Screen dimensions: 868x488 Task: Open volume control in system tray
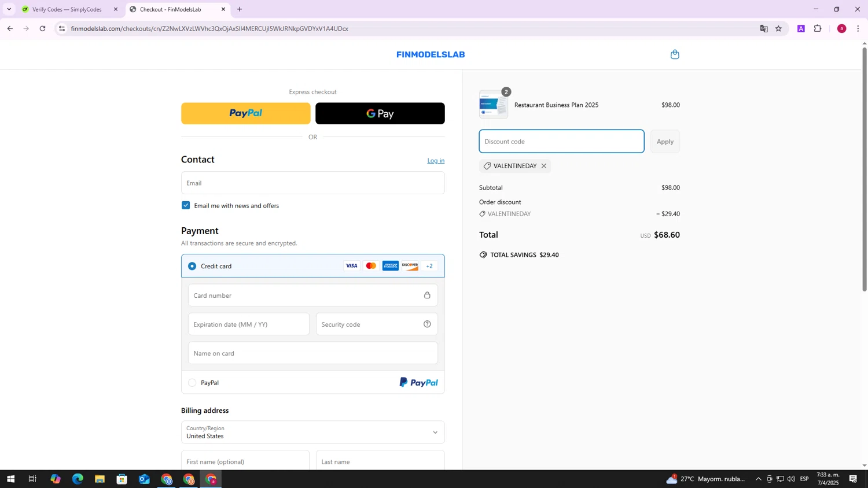coord(791,479)
